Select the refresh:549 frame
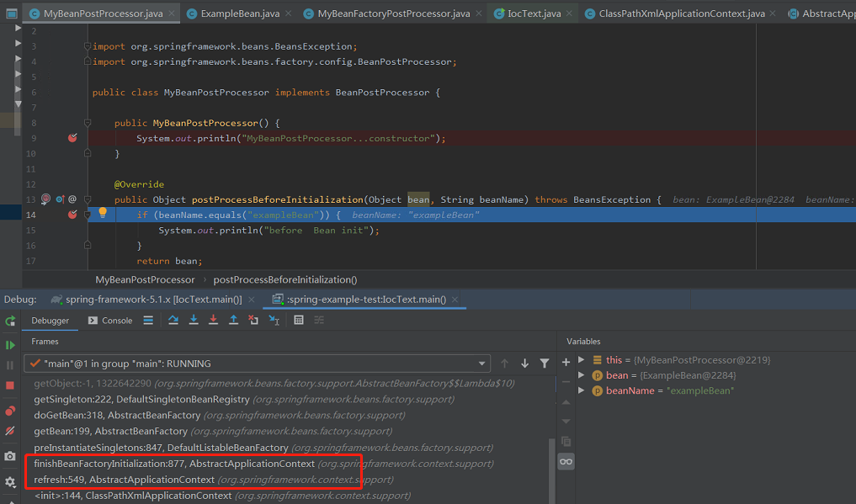The width and height of the screenshot is (856, 504). click(285, 480)
